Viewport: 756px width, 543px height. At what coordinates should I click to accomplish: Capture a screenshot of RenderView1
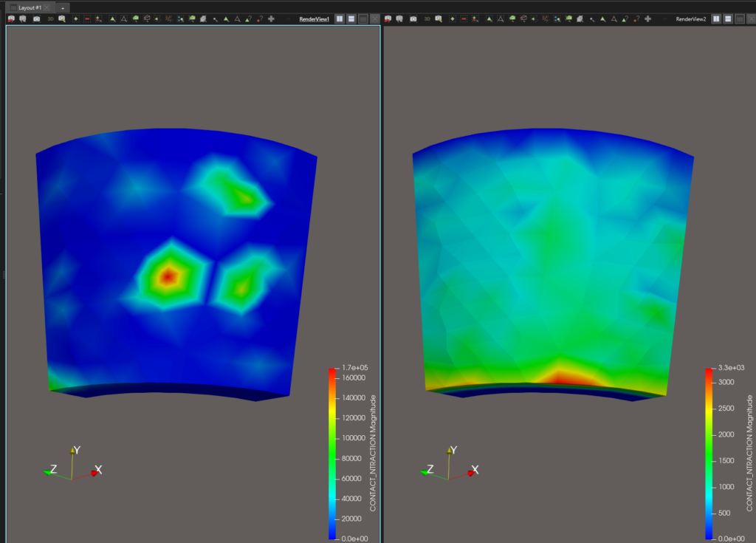click(37, 18)
